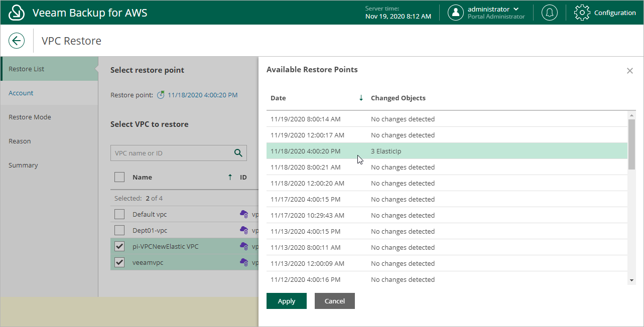Check the Default vpc checkbox
Screen dimensions: 644x327
(x=119, y=214)
